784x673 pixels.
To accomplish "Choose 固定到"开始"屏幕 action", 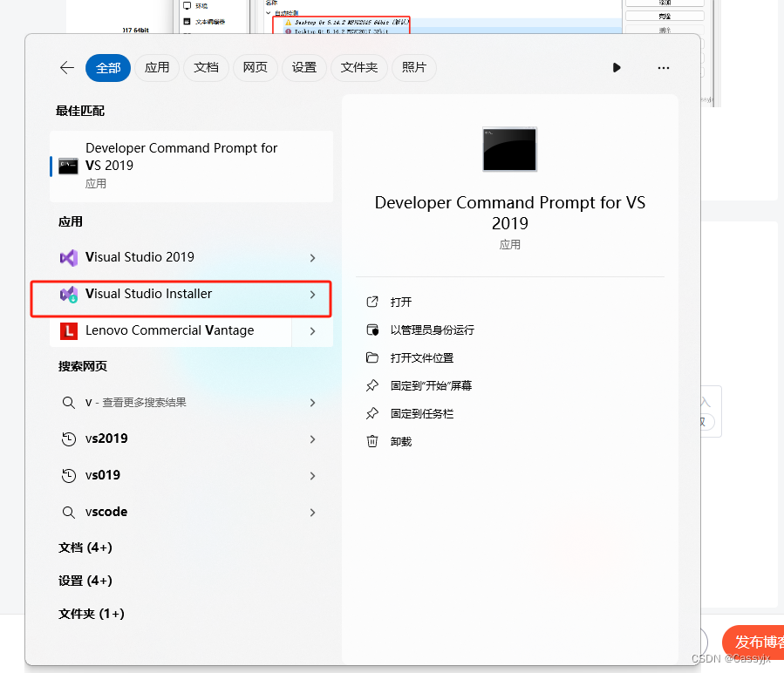I will click(431, 385).
